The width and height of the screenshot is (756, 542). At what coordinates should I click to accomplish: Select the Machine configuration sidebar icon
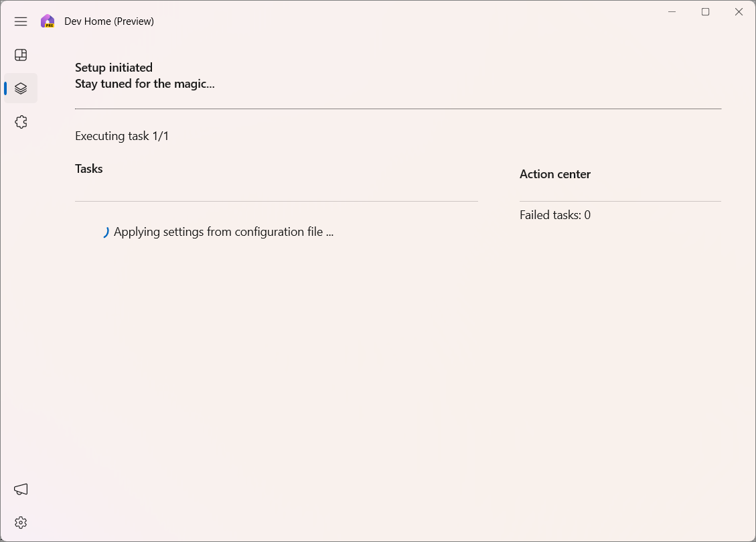(21, 88)
